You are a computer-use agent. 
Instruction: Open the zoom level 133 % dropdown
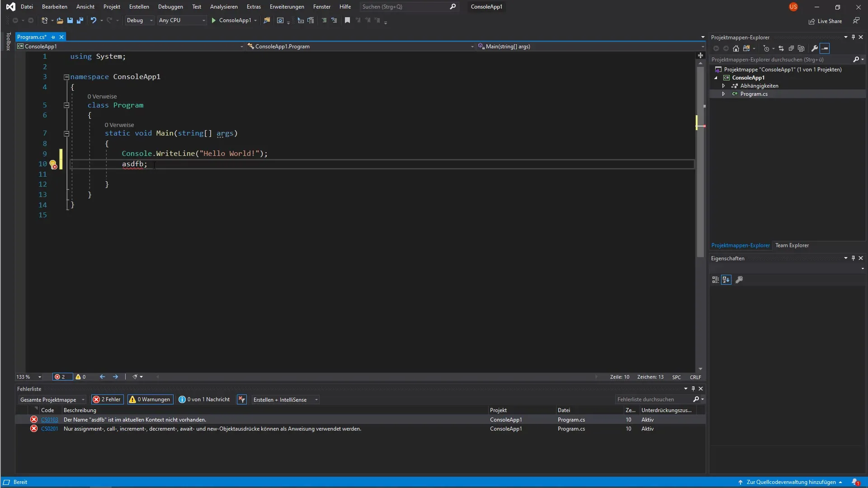pyautogui.click(x=28, y=377)
